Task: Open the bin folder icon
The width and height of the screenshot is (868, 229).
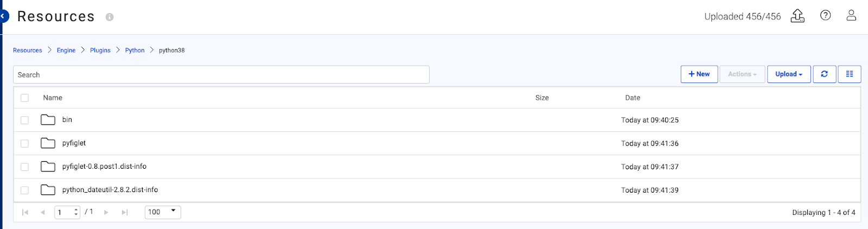Action: click(x=48, y=120)
